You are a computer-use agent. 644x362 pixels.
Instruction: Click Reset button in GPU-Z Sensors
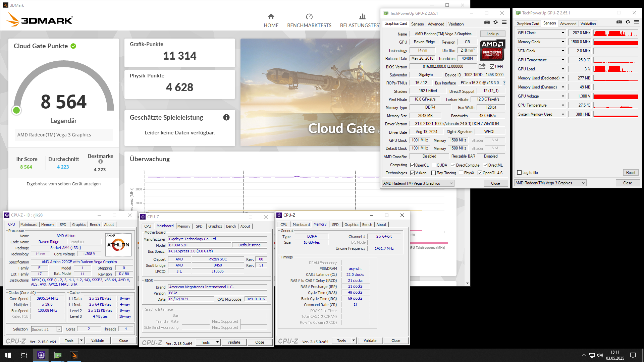click(631, 173)
